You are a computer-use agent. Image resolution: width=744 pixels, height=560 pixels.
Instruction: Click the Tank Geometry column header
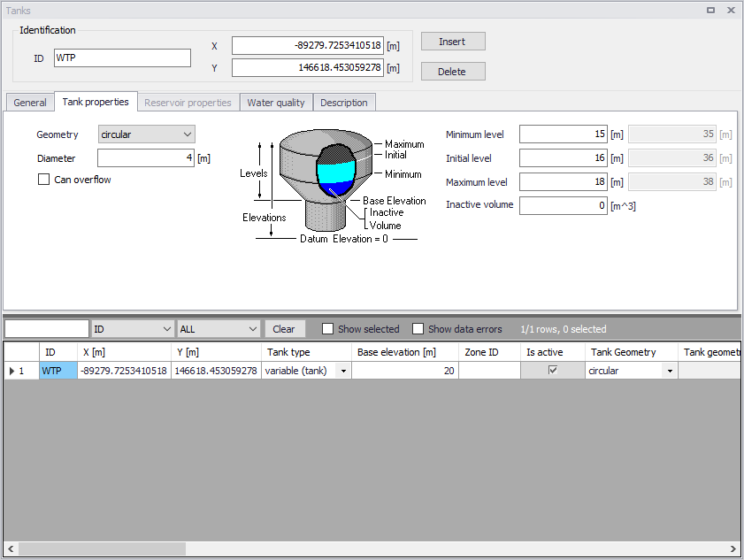point(632,352)
